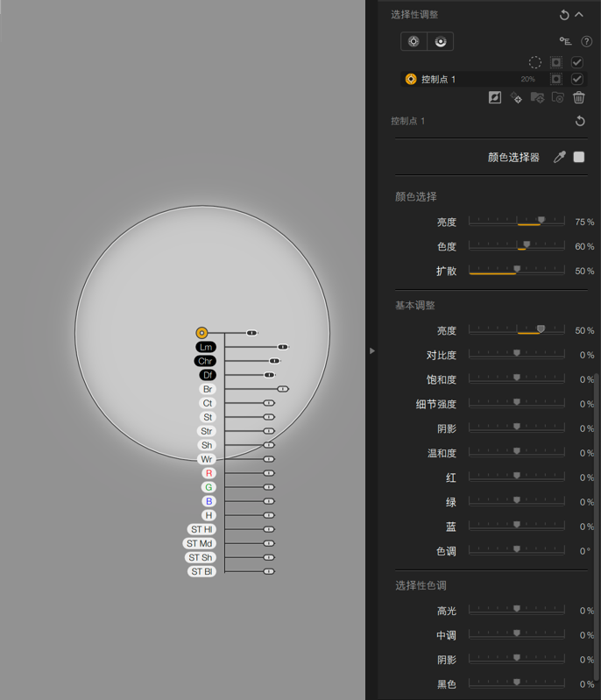Add a new control point tool

pyautogui.click(x=414, y=41)
